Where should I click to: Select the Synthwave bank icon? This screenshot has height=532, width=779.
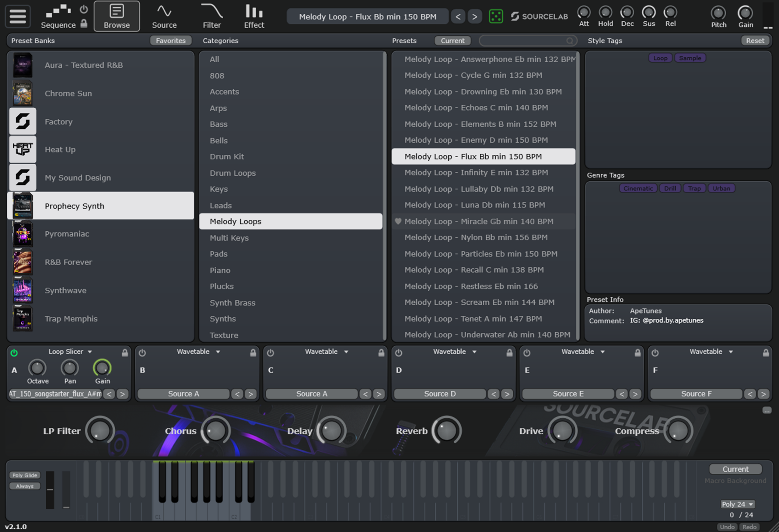click(23, 290)
